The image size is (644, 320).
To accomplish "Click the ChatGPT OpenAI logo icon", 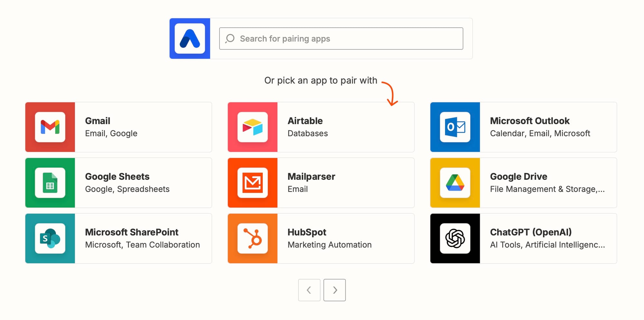I will point(455,239).
